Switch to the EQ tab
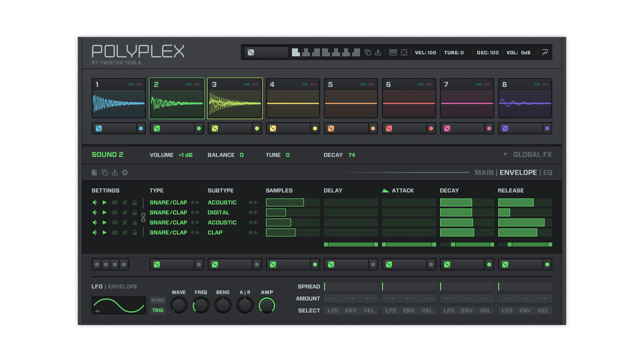 (547, 172)
